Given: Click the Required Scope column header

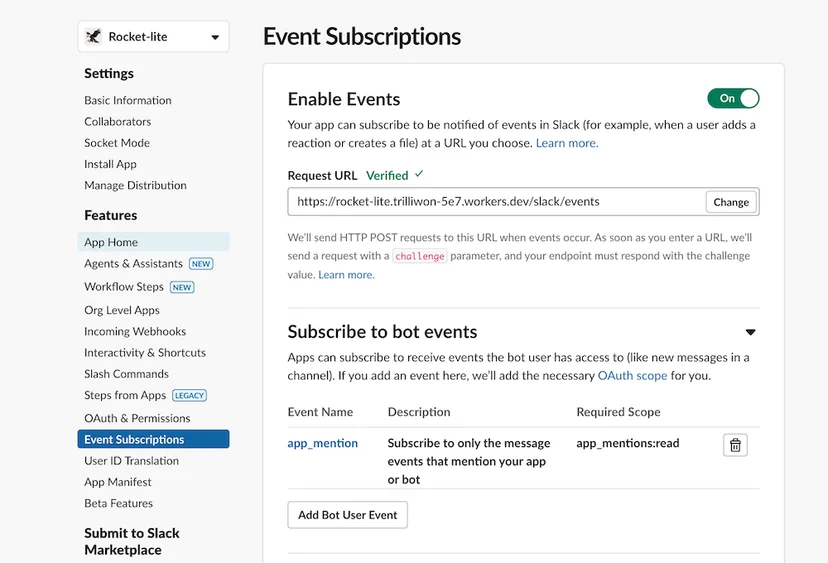Looking at the screenshot, I should point(618,412).
